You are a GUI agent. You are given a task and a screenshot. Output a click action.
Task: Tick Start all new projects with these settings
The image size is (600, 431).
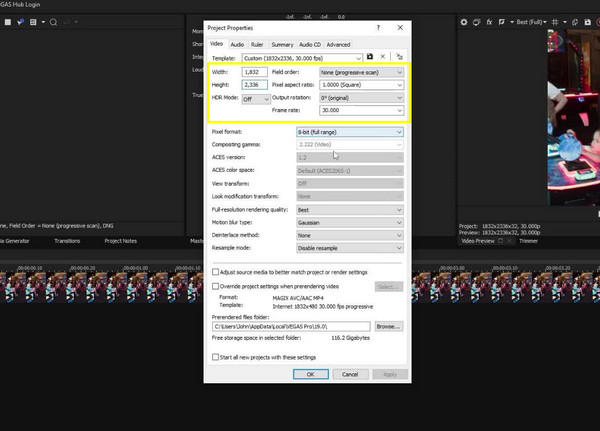click(215, 357)
